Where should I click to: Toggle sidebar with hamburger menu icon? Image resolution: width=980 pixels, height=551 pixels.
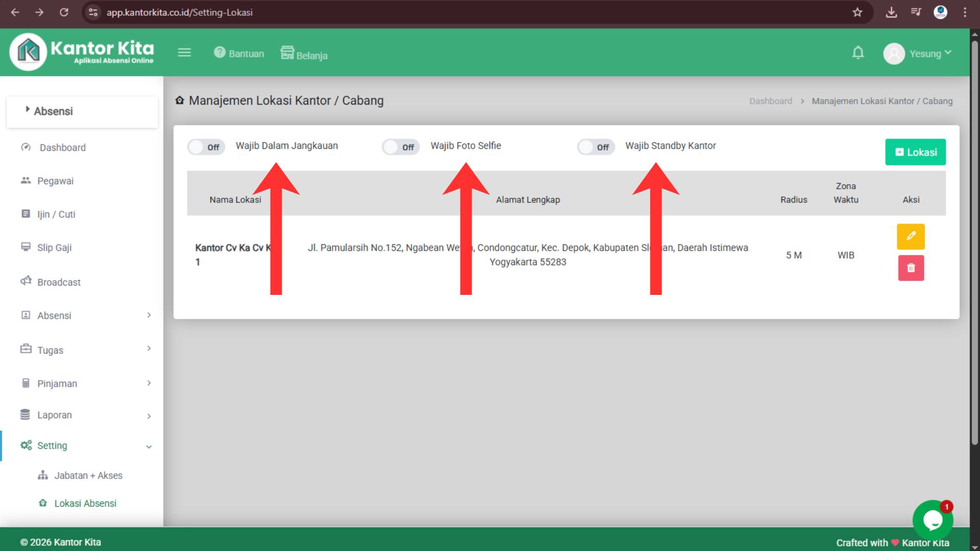(x=184, y=53)
